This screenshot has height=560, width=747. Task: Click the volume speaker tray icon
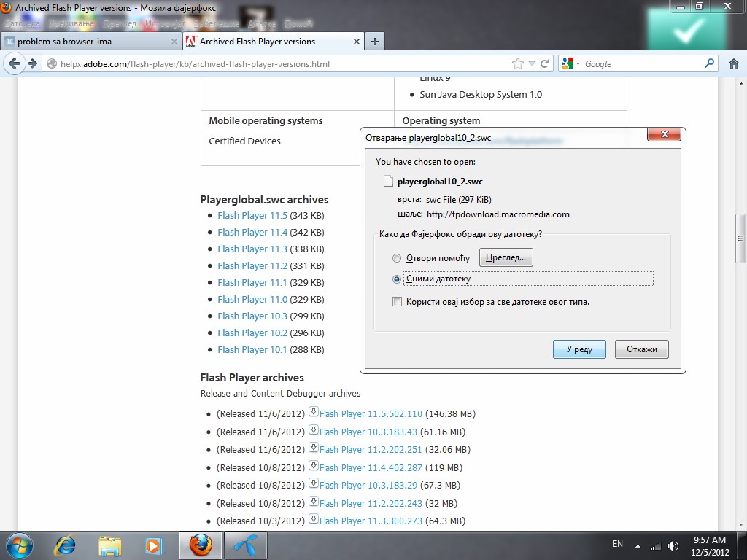[673, 546]
